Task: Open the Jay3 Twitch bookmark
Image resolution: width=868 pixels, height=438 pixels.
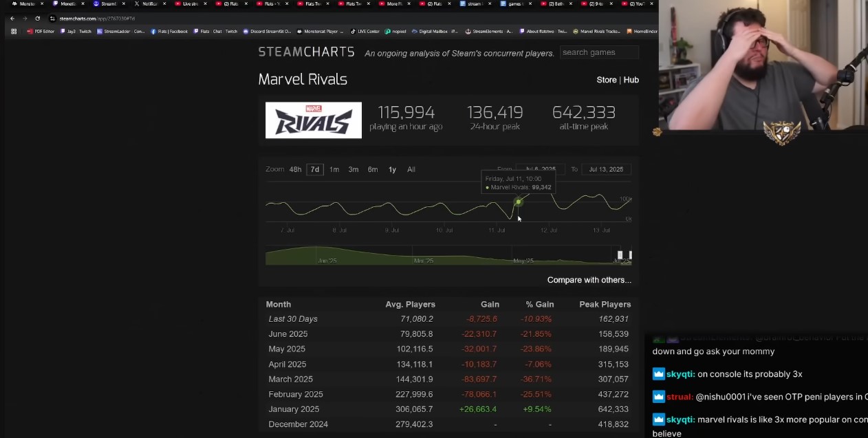Action: (x=76, y=31)
